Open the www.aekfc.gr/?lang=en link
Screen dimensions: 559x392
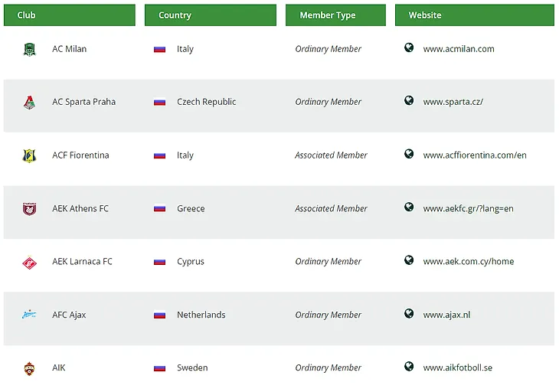[x=469, y=208]
